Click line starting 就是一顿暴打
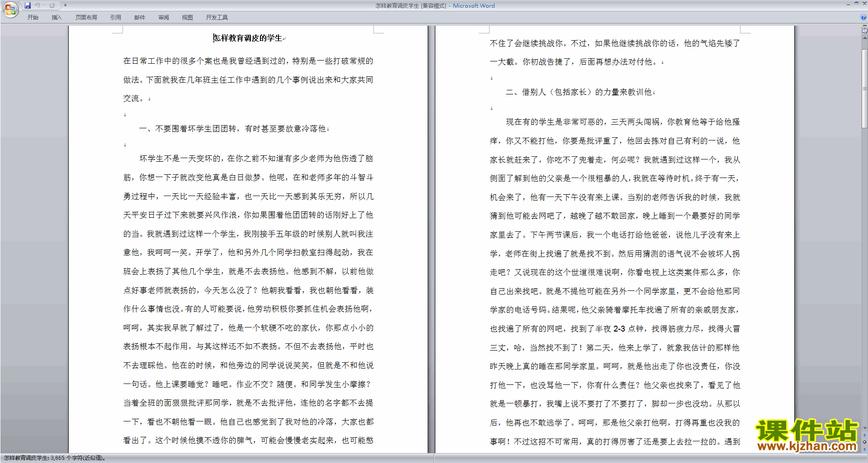This screenshot has height=463, width=868. click(x=615, y=404)
